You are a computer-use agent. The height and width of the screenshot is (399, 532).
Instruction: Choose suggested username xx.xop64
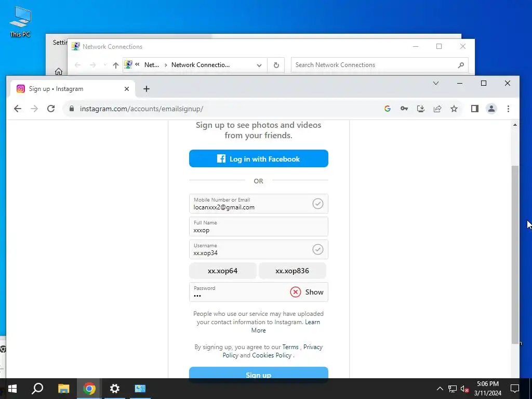(x=222, y=271)
